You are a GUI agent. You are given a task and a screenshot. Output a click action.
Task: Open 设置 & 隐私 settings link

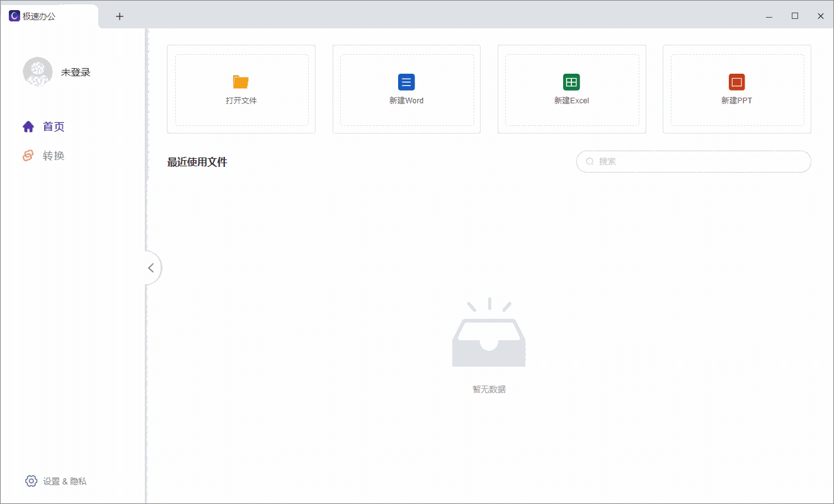(x=64, y=481)
